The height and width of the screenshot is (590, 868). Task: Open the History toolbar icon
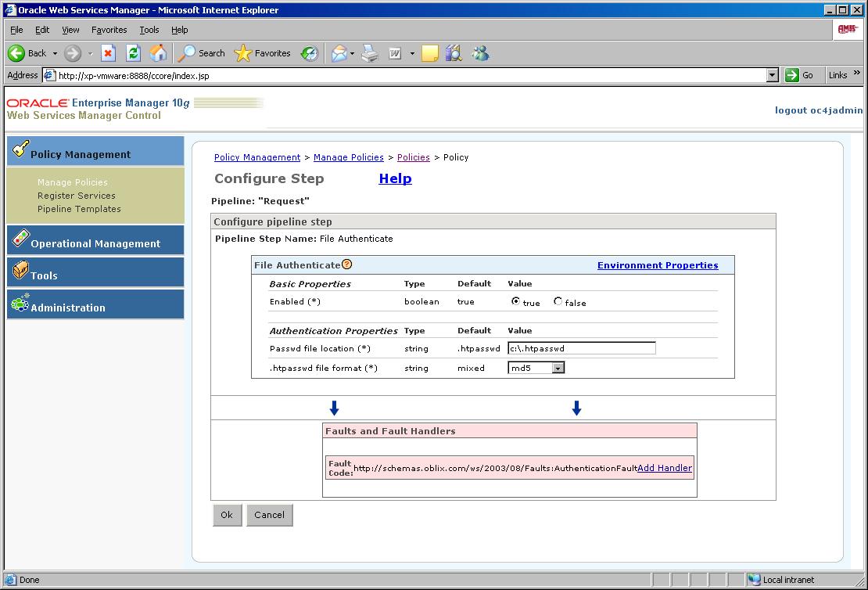coord(310,53)
